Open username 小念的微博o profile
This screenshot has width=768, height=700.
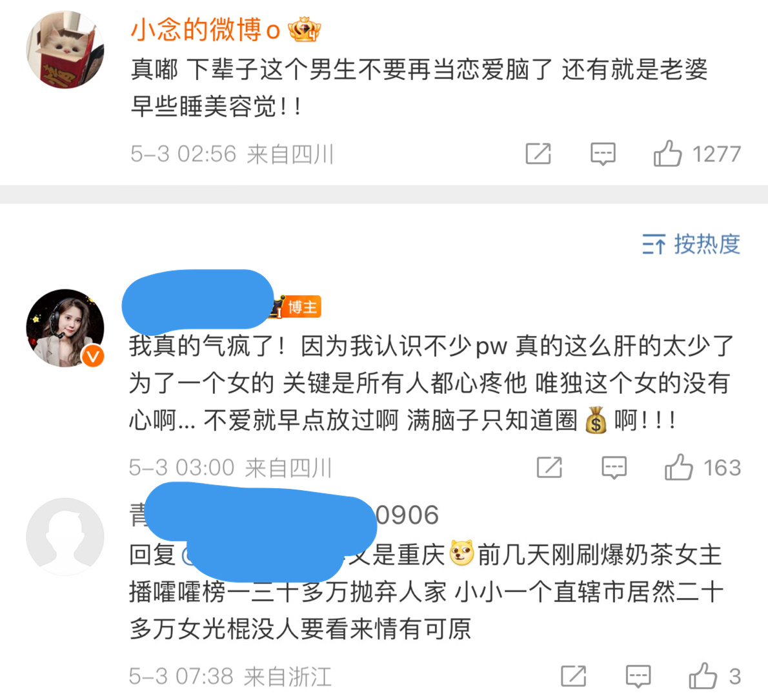[205, 30]
